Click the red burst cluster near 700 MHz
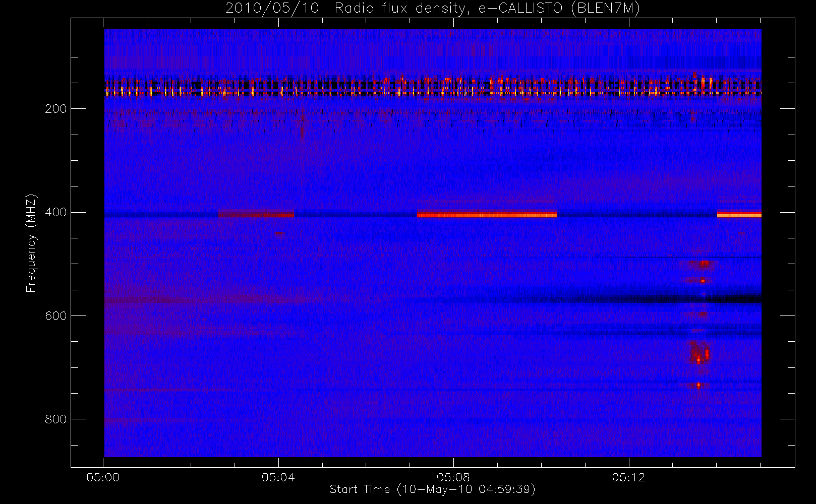816x504 pixels. coord(699,352)
